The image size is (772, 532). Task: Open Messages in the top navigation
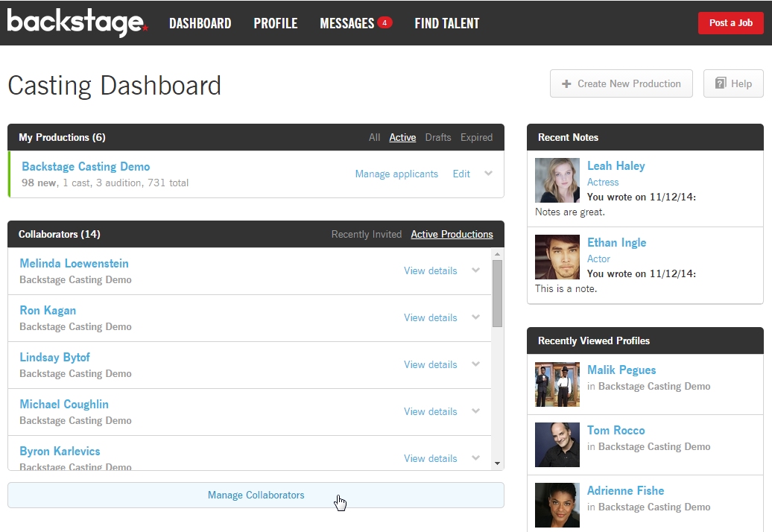[x=347, y=23]
